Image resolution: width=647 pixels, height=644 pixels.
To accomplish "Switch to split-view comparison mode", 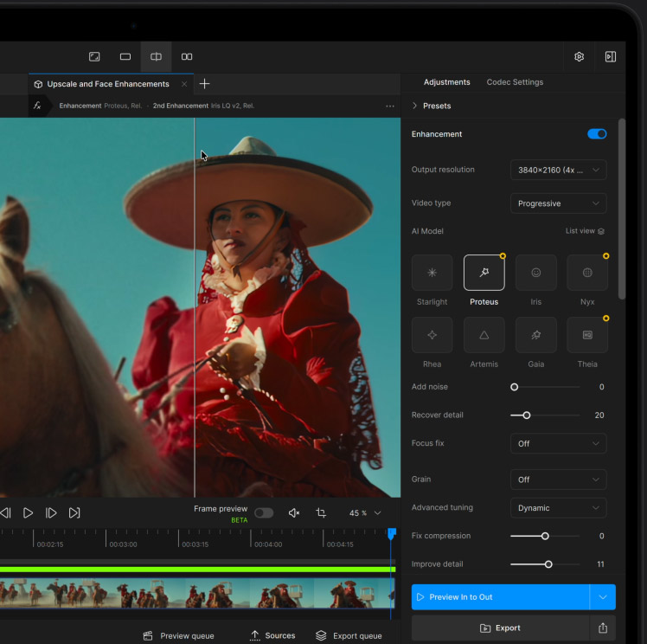I will pos(156,57).
